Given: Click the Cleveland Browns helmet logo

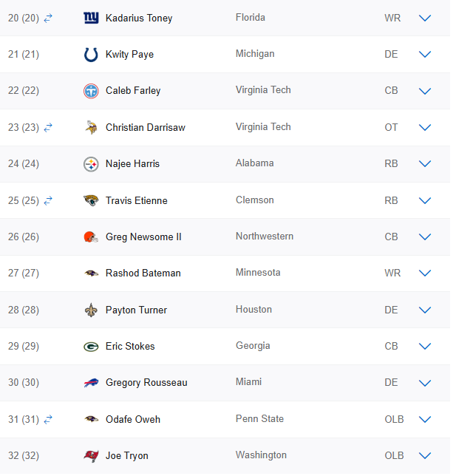Looking at the screenshot, I should (x=91, y=237).
